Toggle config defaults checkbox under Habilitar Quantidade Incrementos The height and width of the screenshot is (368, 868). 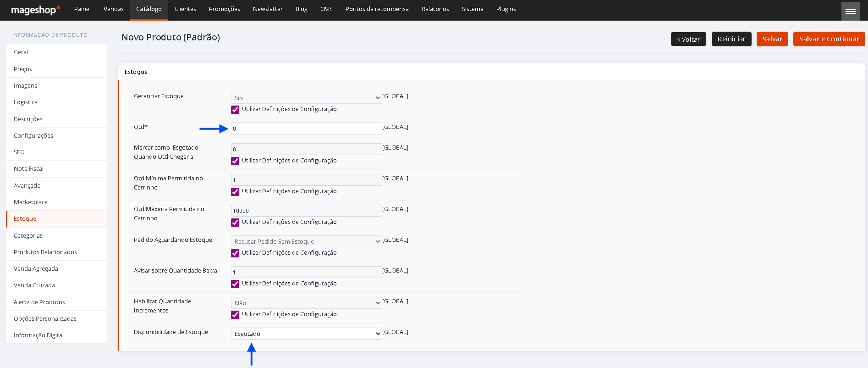235,315
